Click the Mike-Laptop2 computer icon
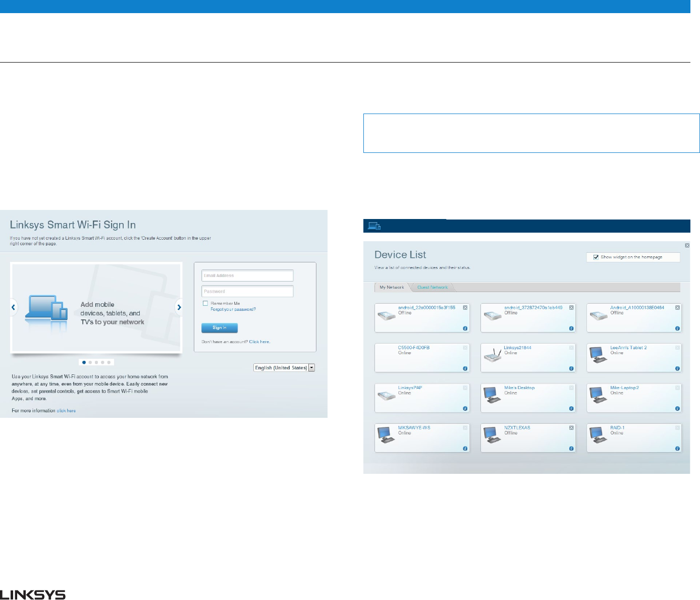 599,395
